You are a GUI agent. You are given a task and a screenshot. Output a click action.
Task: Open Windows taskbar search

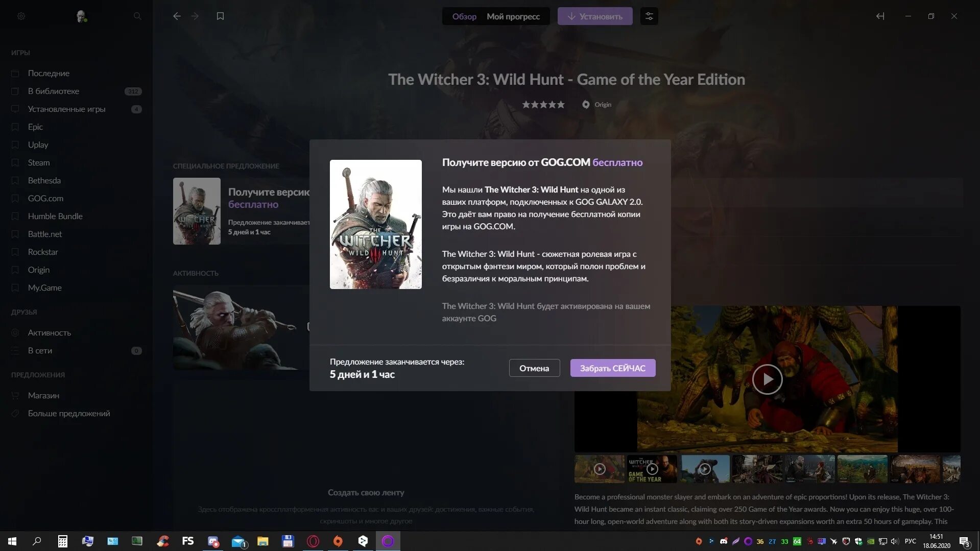point(37,541)
